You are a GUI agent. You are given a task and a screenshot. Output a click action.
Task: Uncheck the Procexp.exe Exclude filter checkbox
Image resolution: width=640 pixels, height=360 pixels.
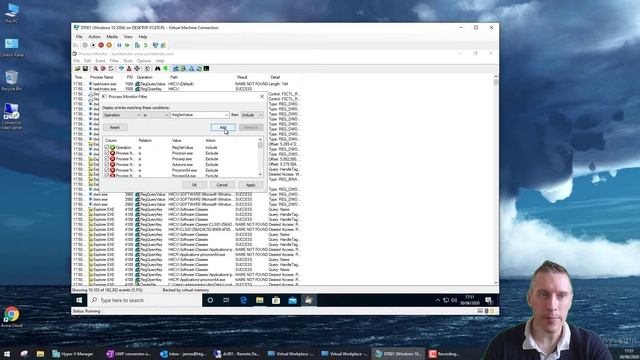107,159
